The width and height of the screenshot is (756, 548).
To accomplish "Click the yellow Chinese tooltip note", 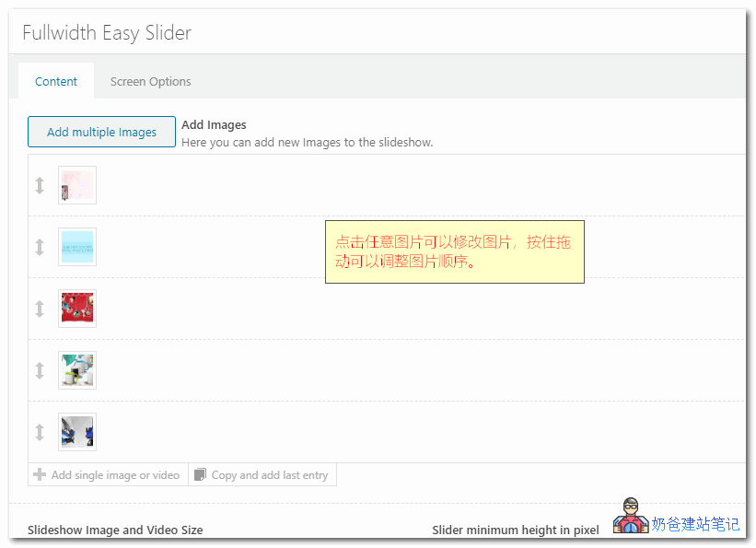I will click(x=454, y=251).
